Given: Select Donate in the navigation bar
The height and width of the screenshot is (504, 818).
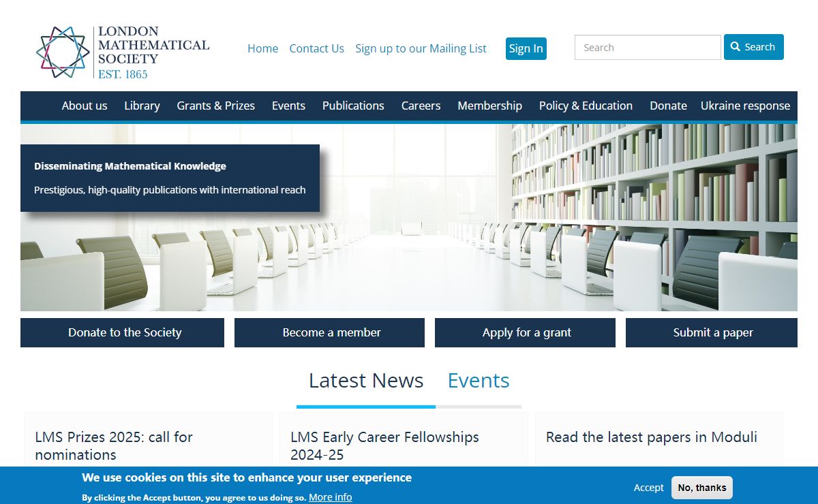Looking at the screenshot, I should 668,106.
